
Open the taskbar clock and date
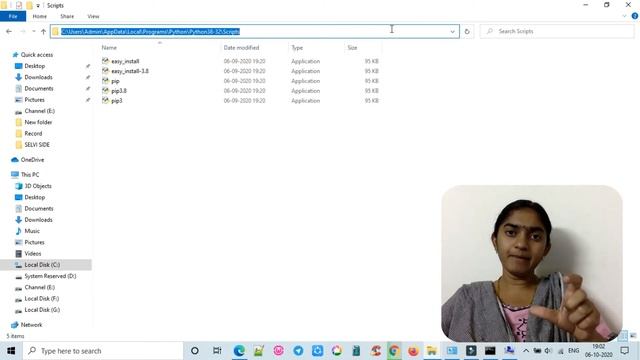pyautogui.click(x=598, y=351)
